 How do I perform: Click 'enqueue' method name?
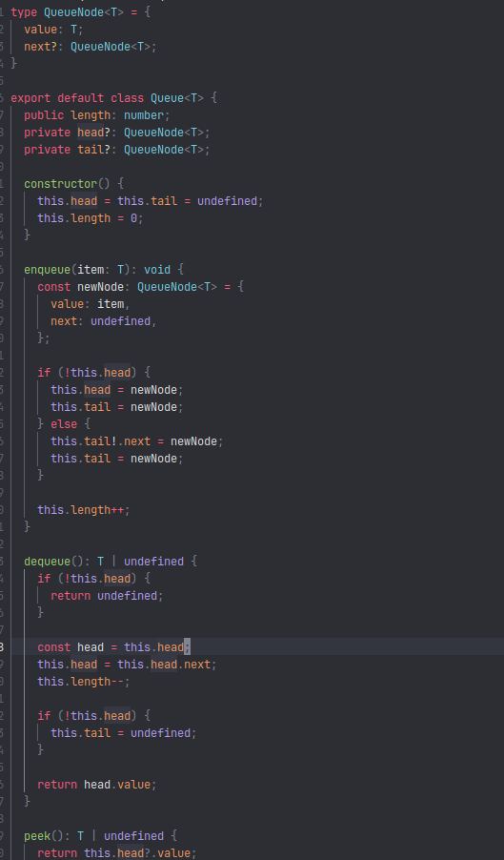[48, 270]
